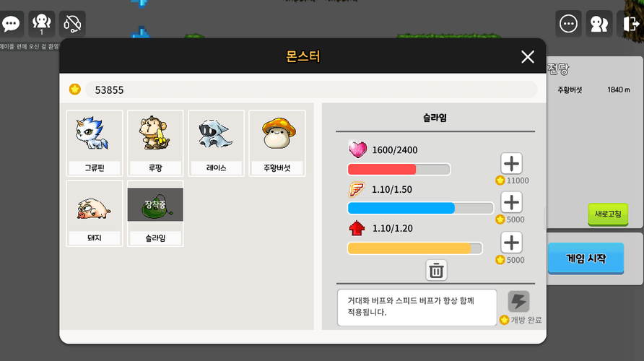Select the 돼지 pig monster card

[95, 214]
